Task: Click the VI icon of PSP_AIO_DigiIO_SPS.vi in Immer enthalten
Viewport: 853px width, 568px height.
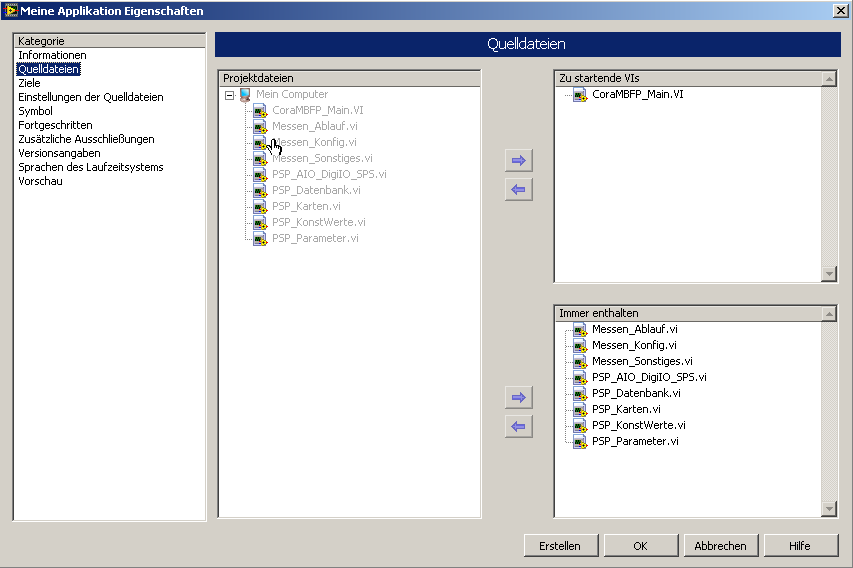Action: [580, 378]
